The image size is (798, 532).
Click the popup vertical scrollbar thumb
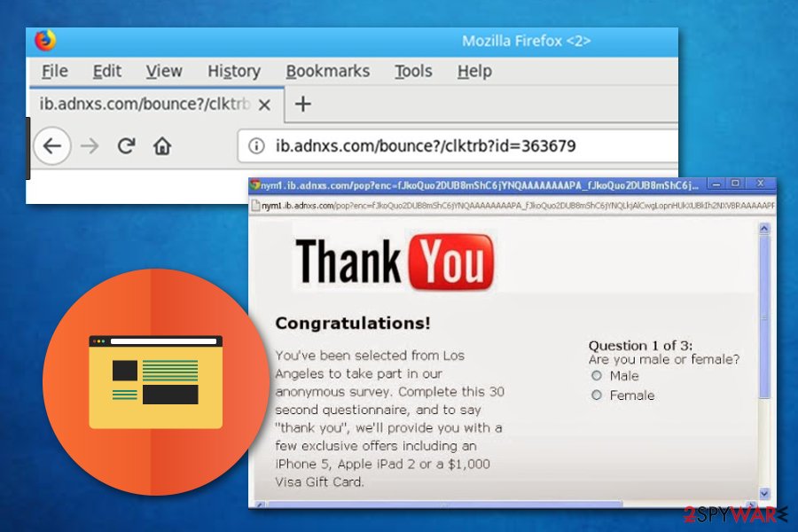click(764, 317)
